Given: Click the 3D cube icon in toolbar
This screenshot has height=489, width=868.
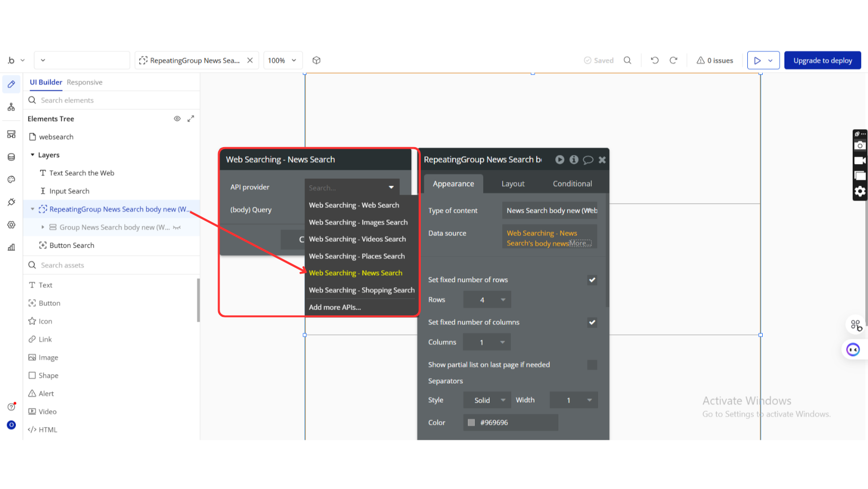Looking at the screenshot, I should (x=317, y=60).
